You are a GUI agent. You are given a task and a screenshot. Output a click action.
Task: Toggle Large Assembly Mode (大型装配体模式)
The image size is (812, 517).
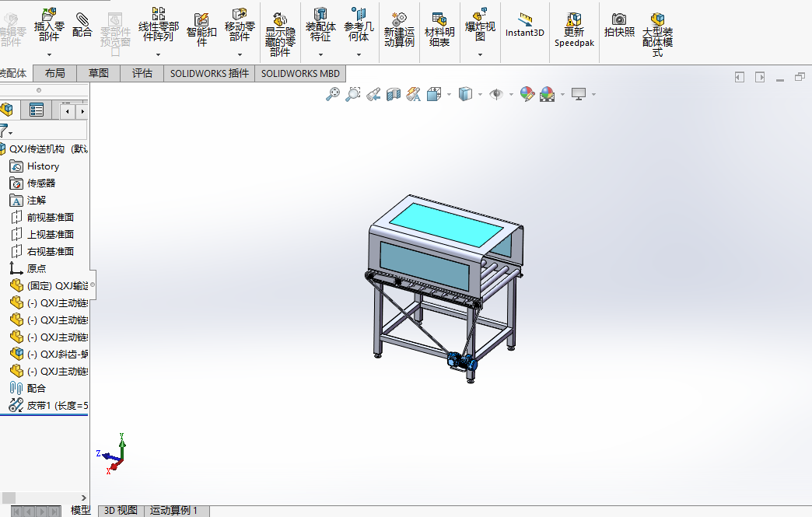pos(658,34)
